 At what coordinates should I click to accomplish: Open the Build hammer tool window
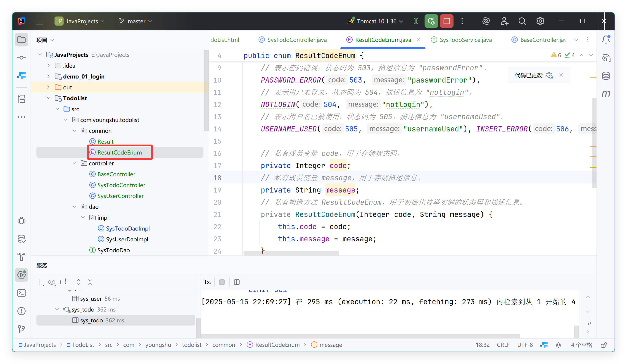click(22, 257)
